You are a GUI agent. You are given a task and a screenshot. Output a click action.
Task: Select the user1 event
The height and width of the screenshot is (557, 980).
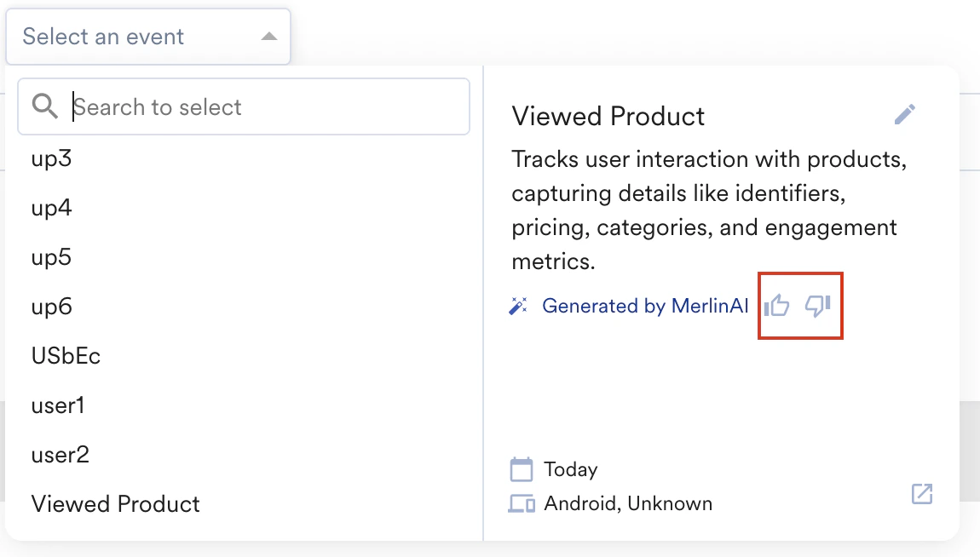tap(58, 405)
